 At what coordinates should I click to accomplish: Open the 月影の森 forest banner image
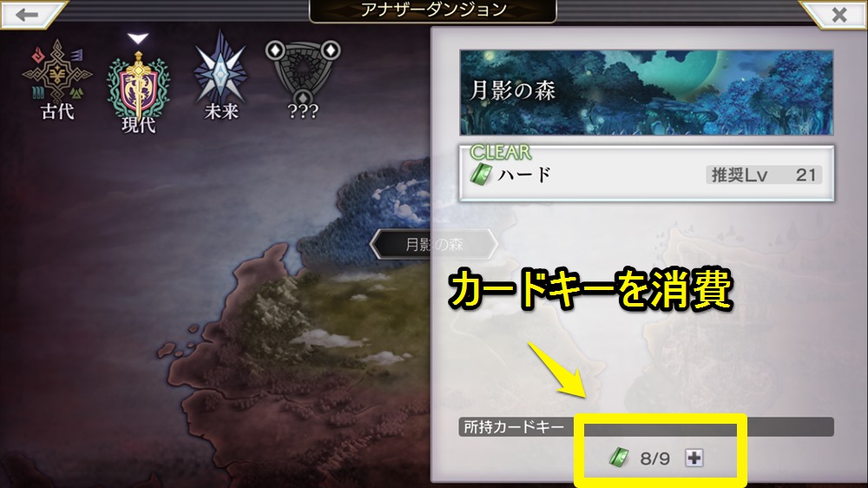(x=646, y=93)
